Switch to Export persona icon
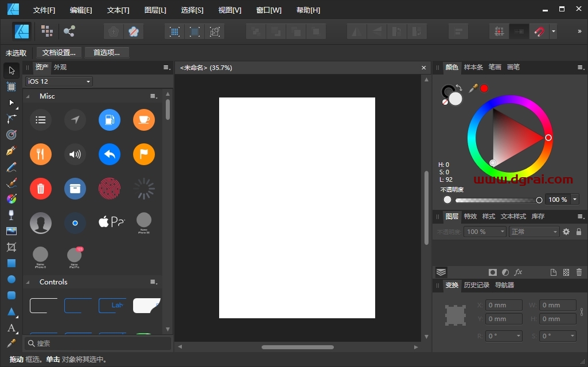The width and height of the screenshot is (588, 367). click(69, 31)
